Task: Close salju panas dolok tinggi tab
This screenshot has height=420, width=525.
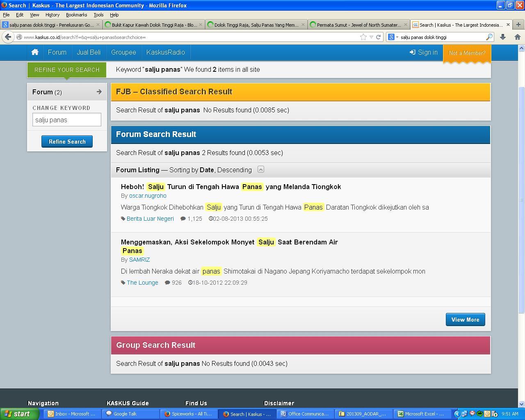Action: point(98,25)
